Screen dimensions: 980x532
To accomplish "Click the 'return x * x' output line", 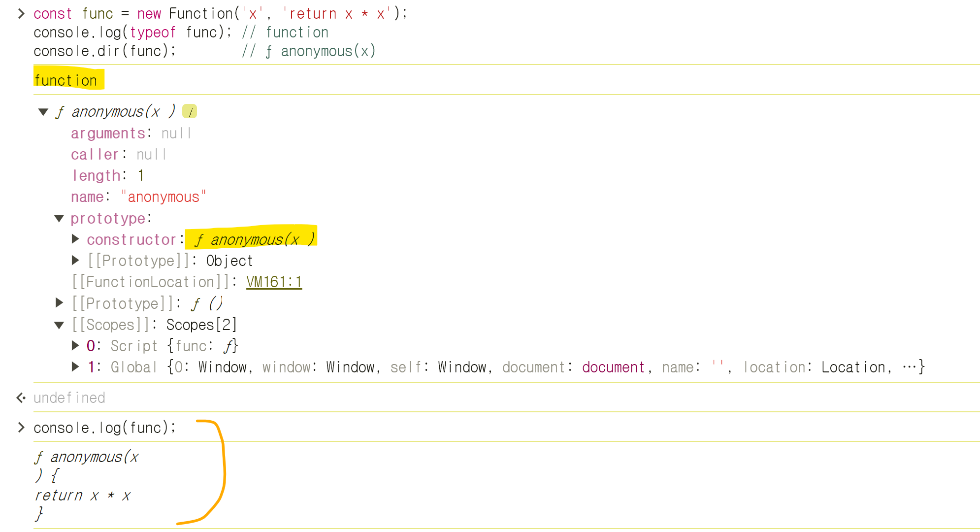I will [82, 496].
